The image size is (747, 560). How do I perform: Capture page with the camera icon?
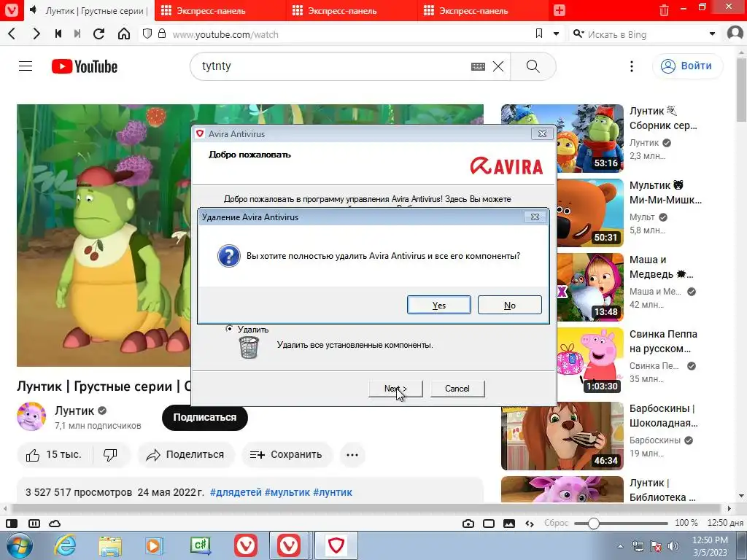[x=468, y=524]
